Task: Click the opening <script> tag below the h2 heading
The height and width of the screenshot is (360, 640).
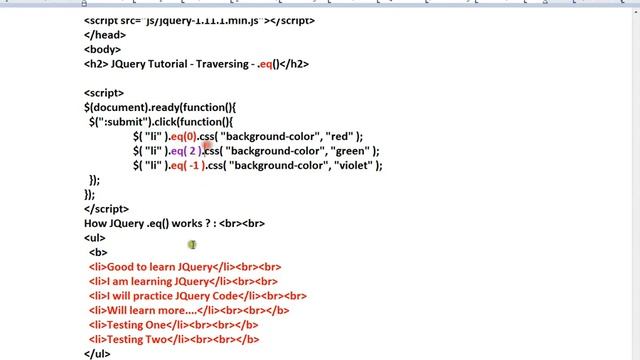Action: point(104,93)
